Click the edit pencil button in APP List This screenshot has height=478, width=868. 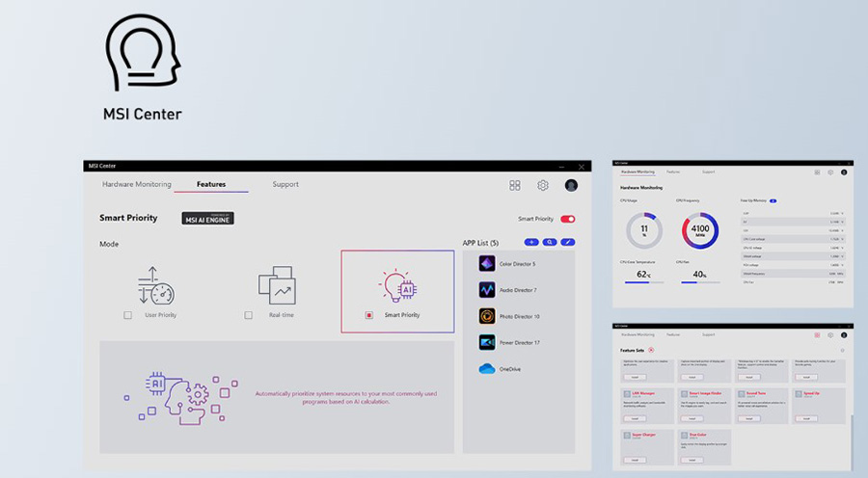(568, 242)
